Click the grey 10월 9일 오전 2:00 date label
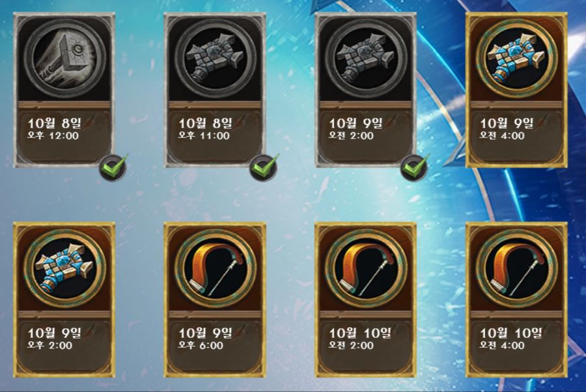 356,128
